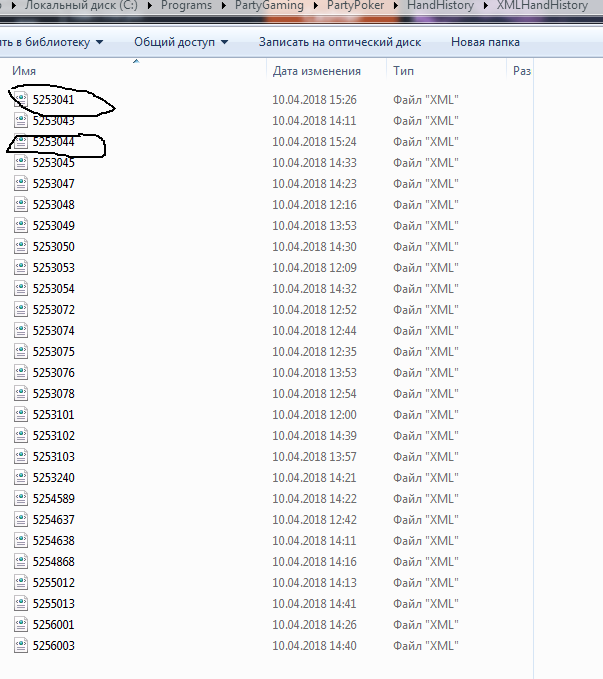Select the XML file icon for 5253074

pyautogui.click(x=21, y=330)
